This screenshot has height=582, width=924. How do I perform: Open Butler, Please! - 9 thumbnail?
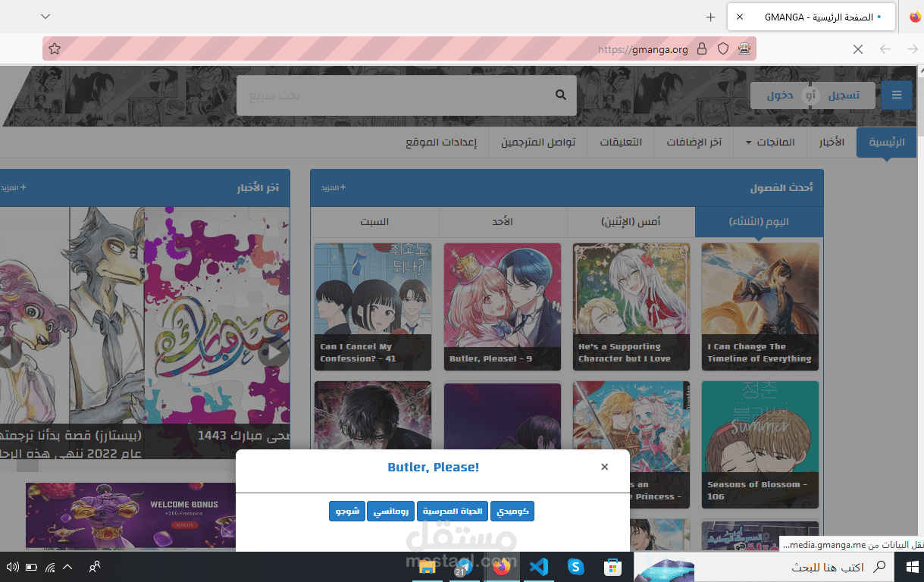tap(503, 306)
